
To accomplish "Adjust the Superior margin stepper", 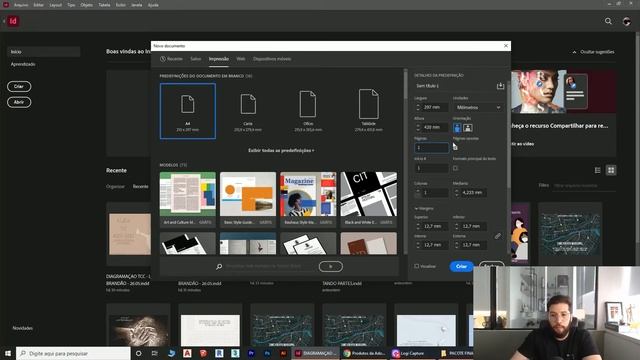I will tap(418, 226).
